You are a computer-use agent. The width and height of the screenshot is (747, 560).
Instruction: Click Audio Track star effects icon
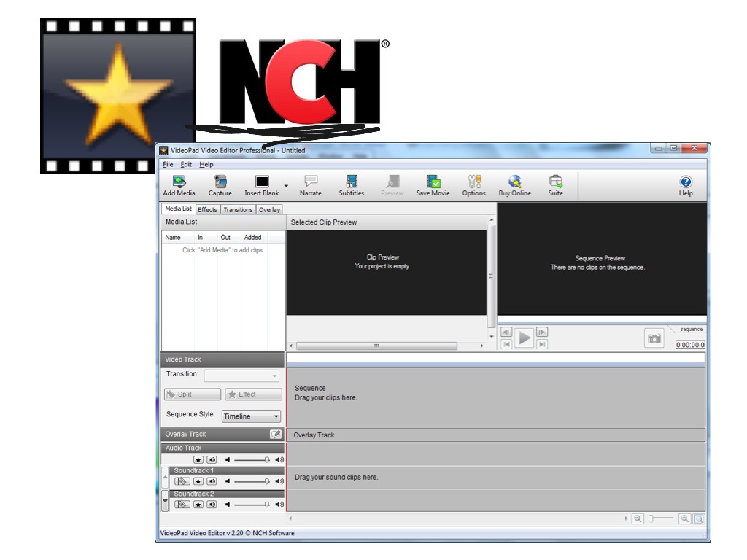tap(198, 459)
